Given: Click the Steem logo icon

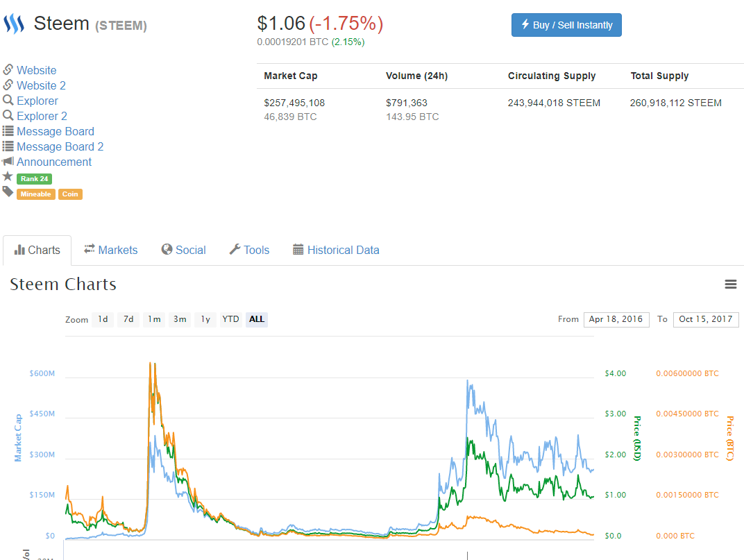Looking at the screenshot, I should click(x=14, y=24).
